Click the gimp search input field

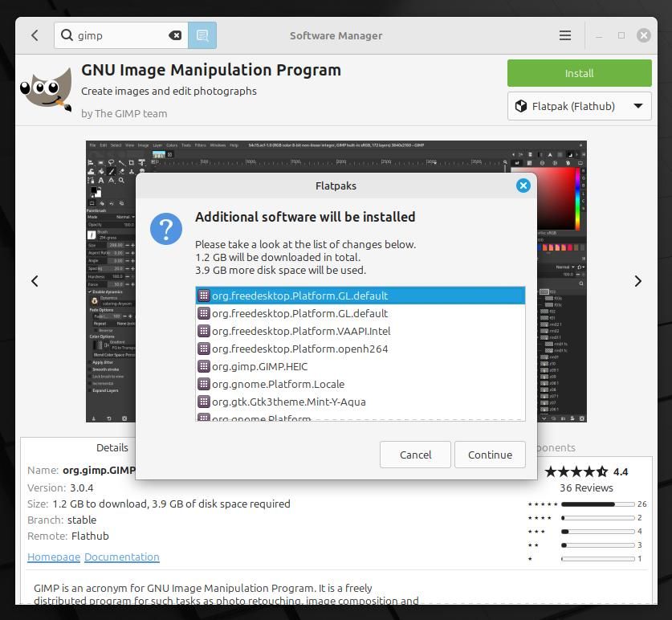[121, 35]
